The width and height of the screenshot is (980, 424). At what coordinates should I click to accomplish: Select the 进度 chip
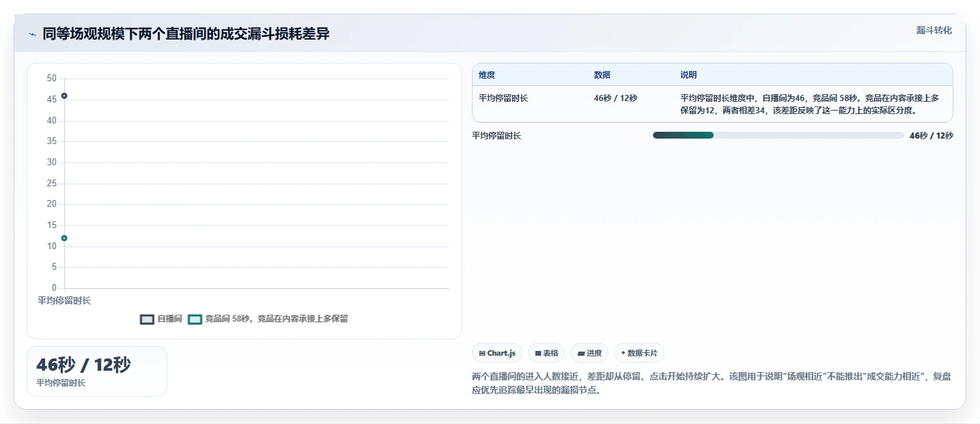pos(589,353)
